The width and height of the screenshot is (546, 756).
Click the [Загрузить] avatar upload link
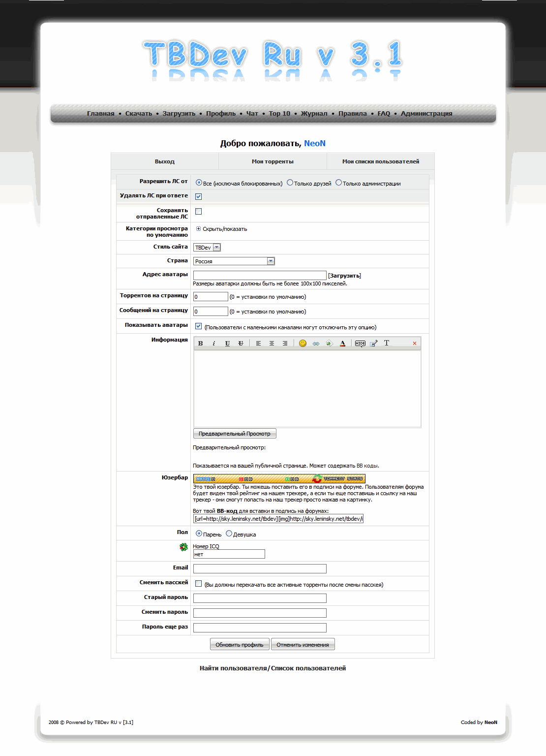344,276
